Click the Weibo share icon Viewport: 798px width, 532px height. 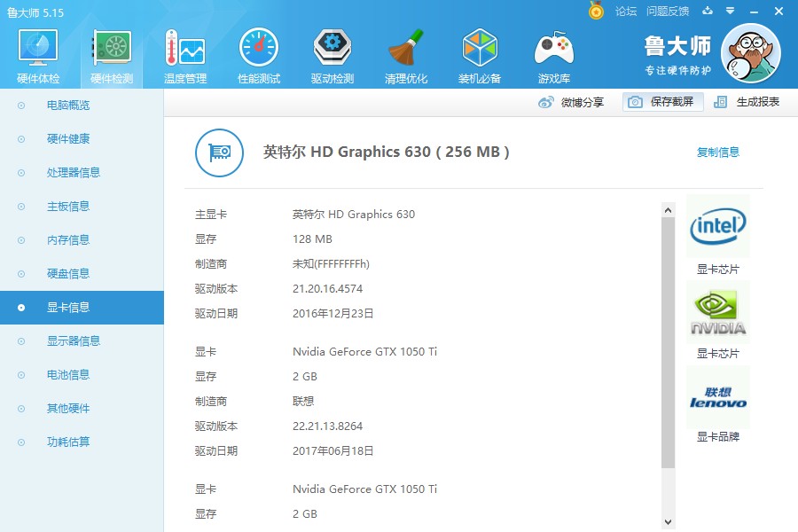pos(545,102)
